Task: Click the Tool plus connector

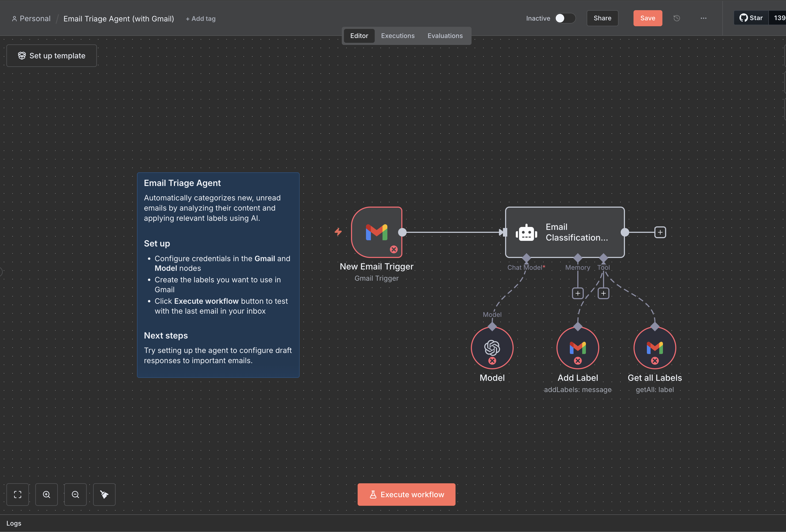Action: 603,293
